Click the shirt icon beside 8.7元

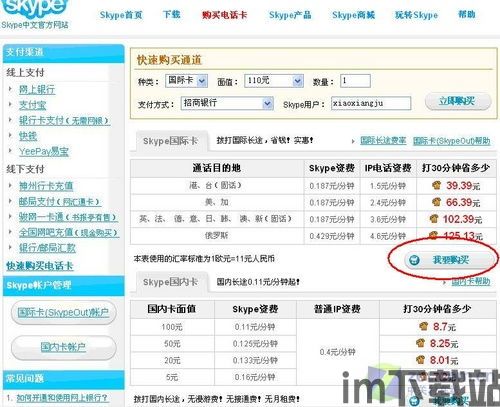click(424, 326)
